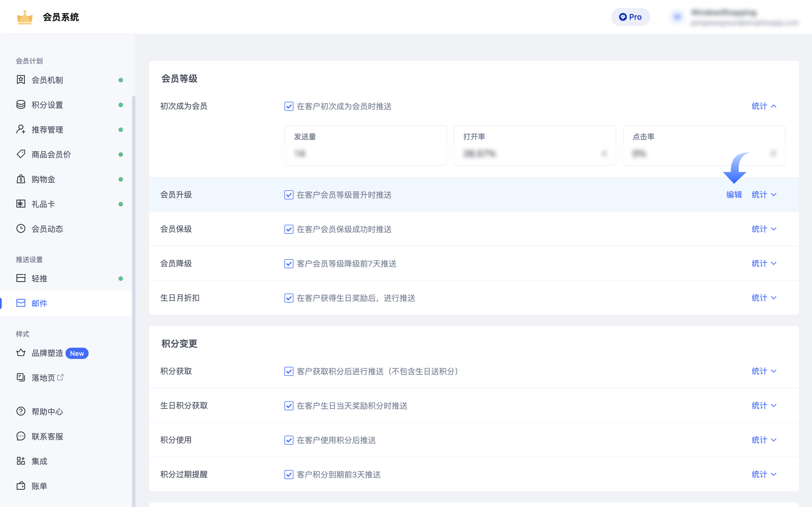Expand 统计 for 生日月折扣 row
The width and height of the screenshot is (812, 507).
(764, 298)
